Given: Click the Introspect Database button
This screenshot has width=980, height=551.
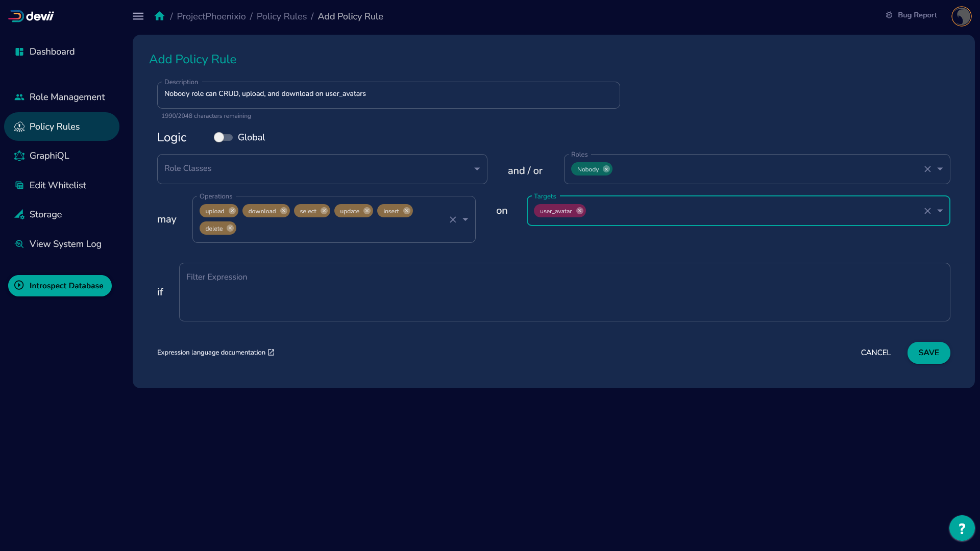Looking at the screenshot, I should click(60, 286).
